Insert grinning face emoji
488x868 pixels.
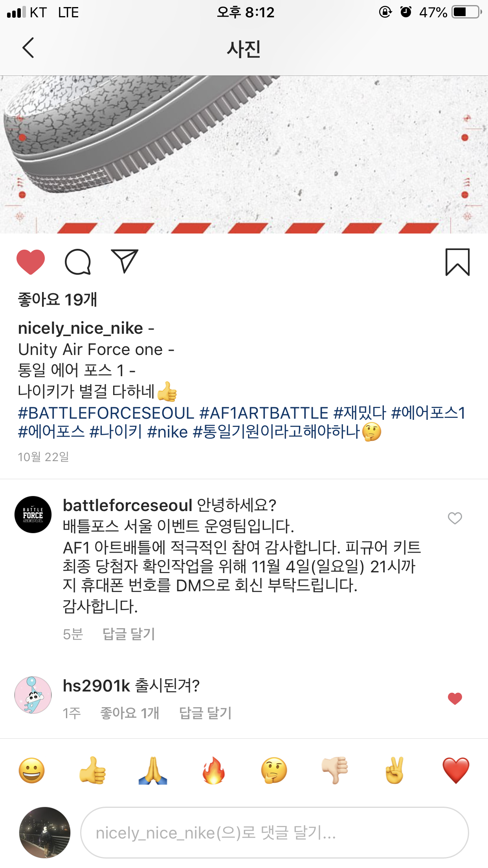pyautogui.click(x=31, y=771)
